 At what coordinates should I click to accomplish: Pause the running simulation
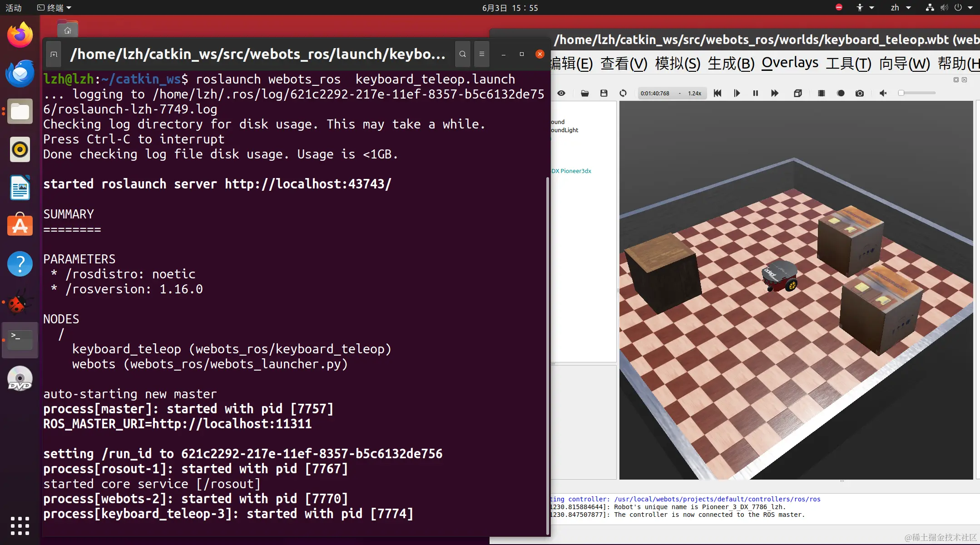click(x=756, y=93)
